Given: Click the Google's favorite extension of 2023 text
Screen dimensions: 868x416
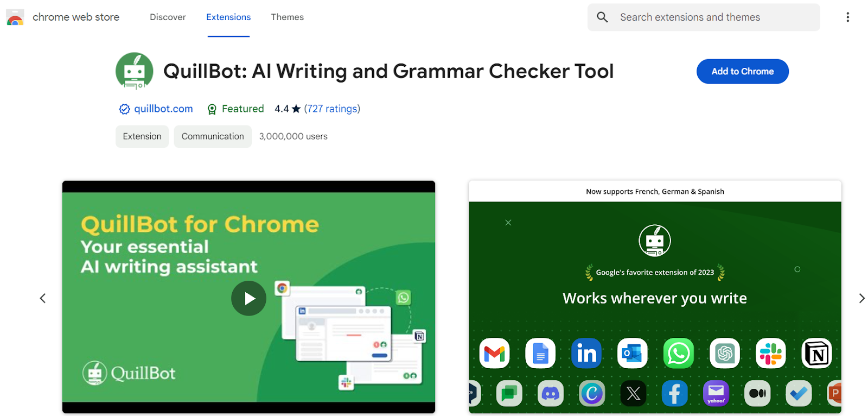Looking at the screenshot, I should click(655, 273).
